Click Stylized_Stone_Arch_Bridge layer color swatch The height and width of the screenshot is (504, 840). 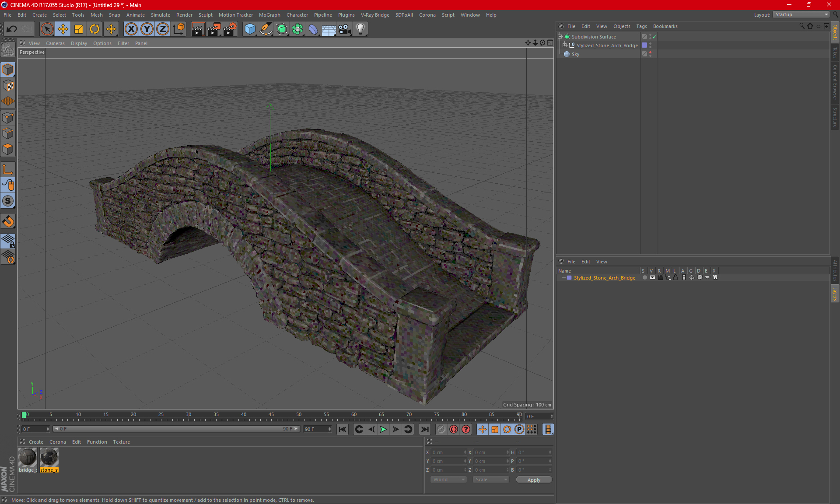click(569, 278)
